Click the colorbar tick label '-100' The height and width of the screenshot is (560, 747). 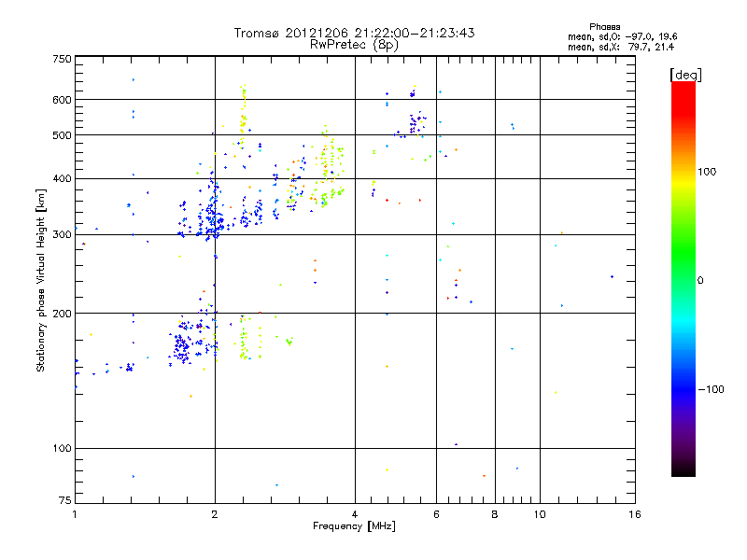712,389
